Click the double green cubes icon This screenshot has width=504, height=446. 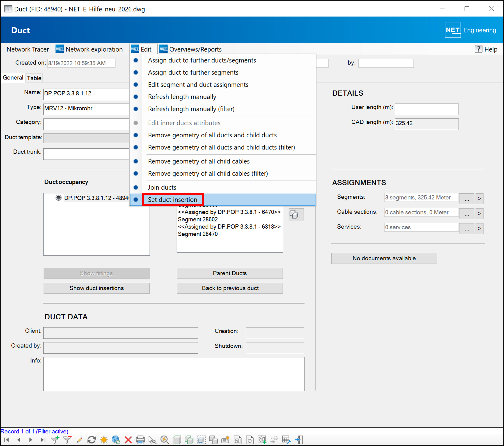[x=189, y=440]
